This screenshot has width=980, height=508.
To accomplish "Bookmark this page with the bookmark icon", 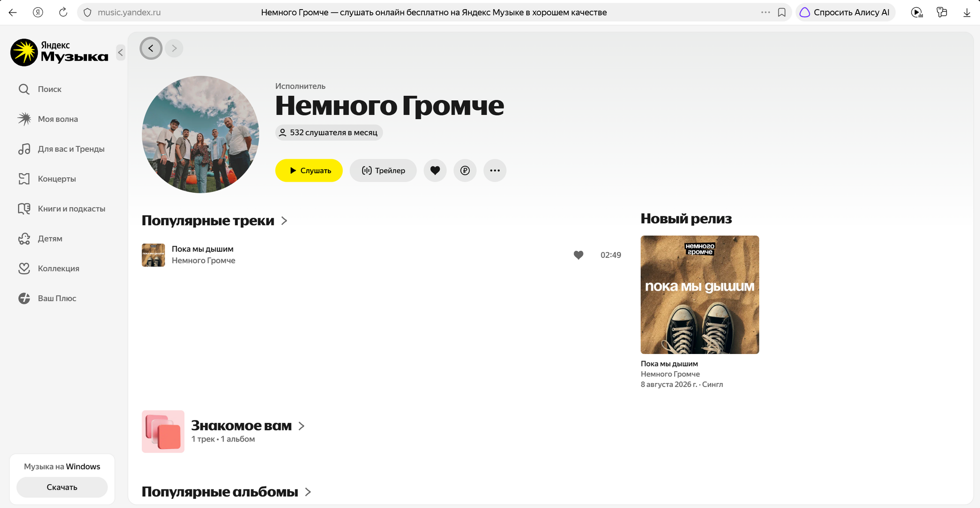I will tap(782, 12).
